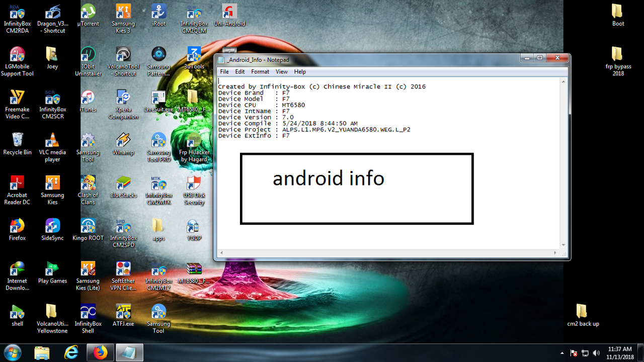Image resolution: width=644 pixels, height=362 pixels.
Task: Open the Joey folder on the desktop
Action: [x=52, y=58]
